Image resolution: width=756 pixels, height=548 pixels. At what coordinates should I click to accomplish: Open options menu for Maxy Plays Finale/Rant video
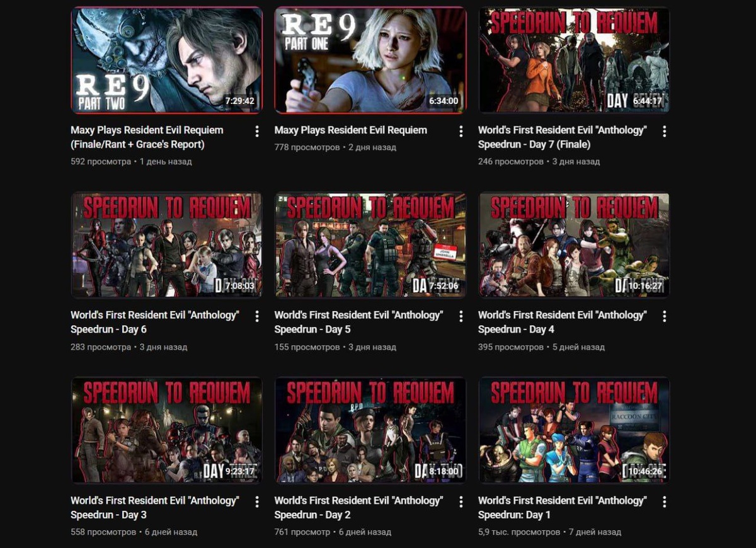[257, 131]
